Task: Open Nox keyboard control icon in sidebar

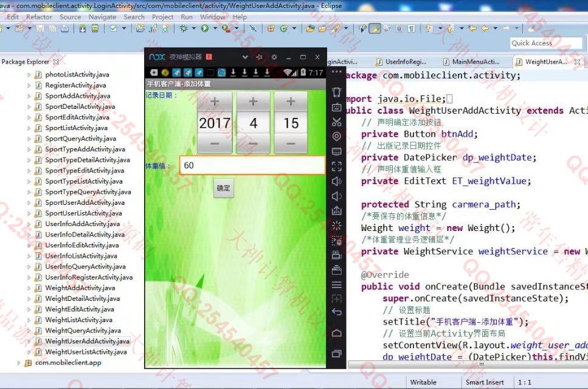Action: tap(336, 108)
